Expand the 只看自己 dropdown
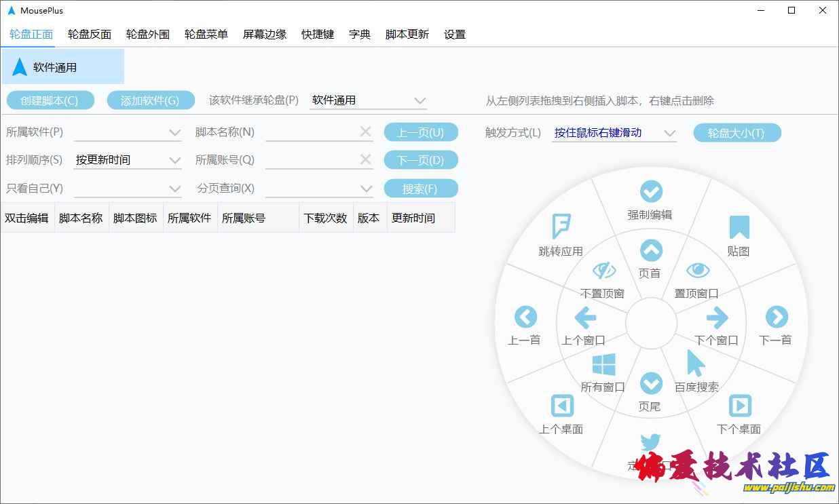 (x=128, y=189)
